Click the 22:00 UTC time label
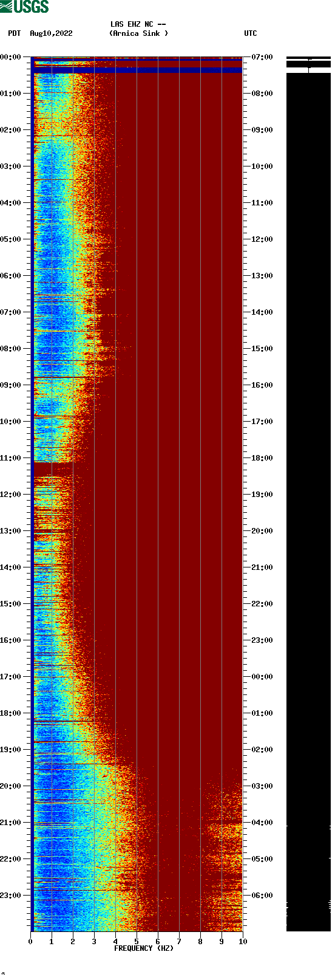Image resolution: width=335 pixels, height=980 pixels. point(262,604)
